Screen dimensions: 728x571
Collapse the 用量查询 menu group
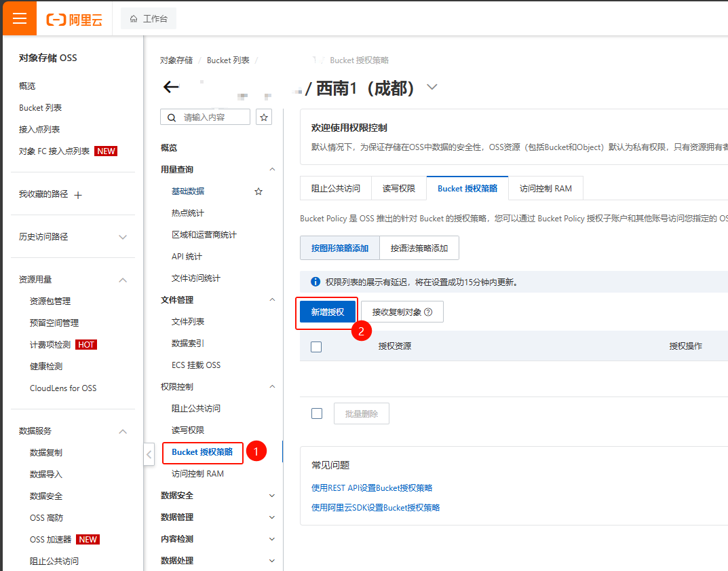272,170
